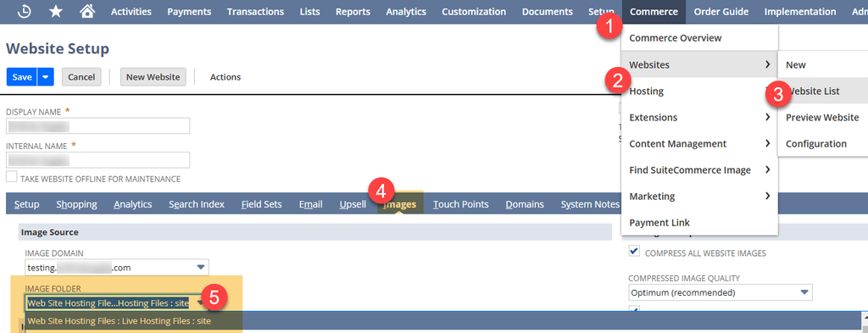The image size is (868, 333).
Task: Expand the Save button dropdown arrow
Action: coord(46,77)
